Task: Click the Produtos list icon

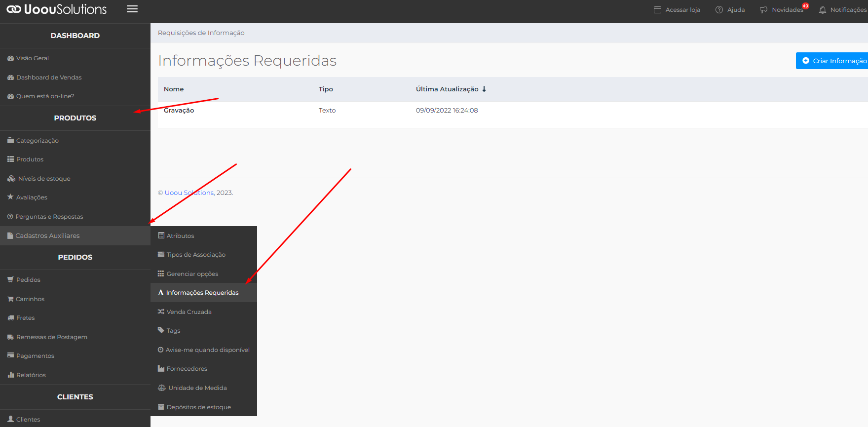Action: pos(10,159)
